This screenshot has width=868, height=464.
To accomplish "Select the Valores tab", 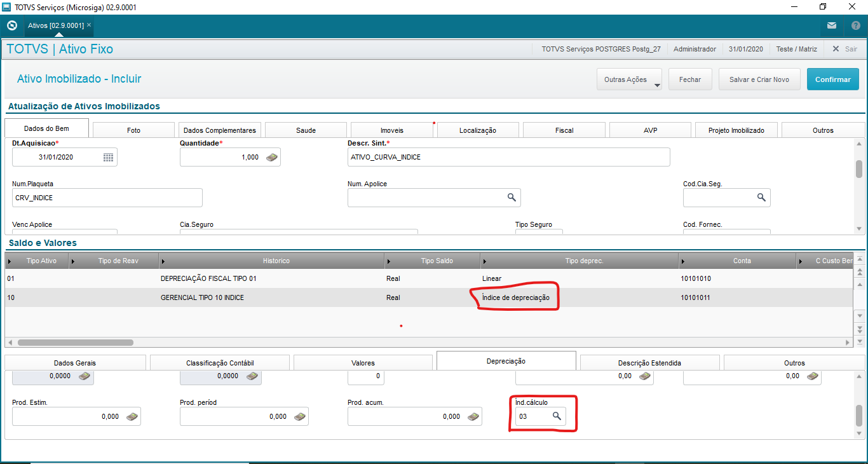I will pos(363,363).
